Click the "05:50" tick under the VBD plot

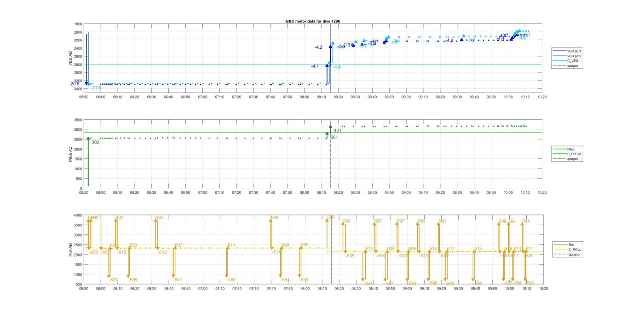(83, 97)
